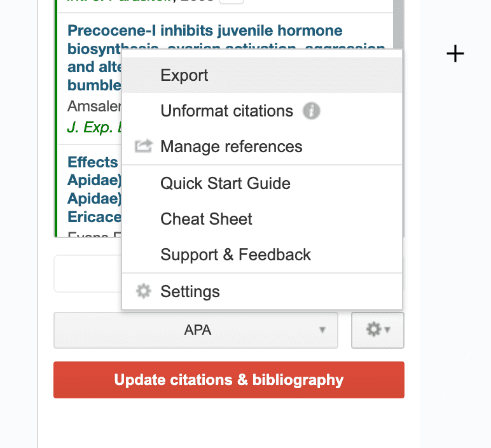Click the info icon beside Unformat citations

pyautogui.click(x=311, y=111)
